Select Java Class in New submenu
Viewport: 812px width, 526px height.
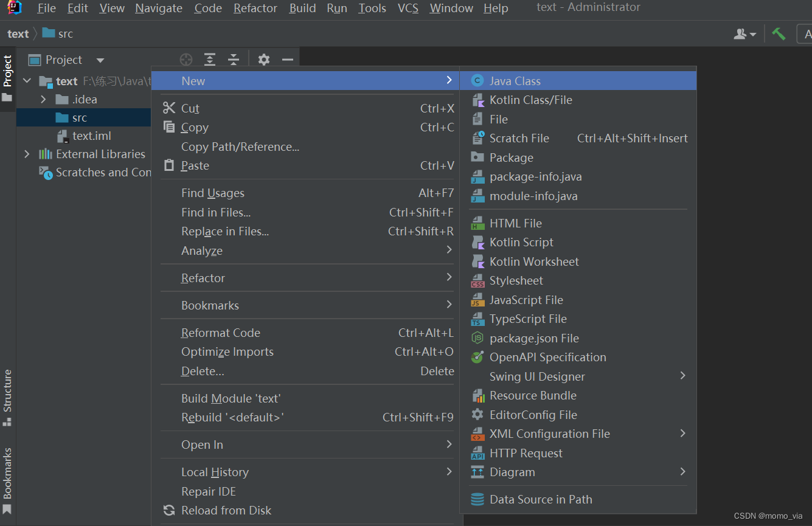pos(578,81)
